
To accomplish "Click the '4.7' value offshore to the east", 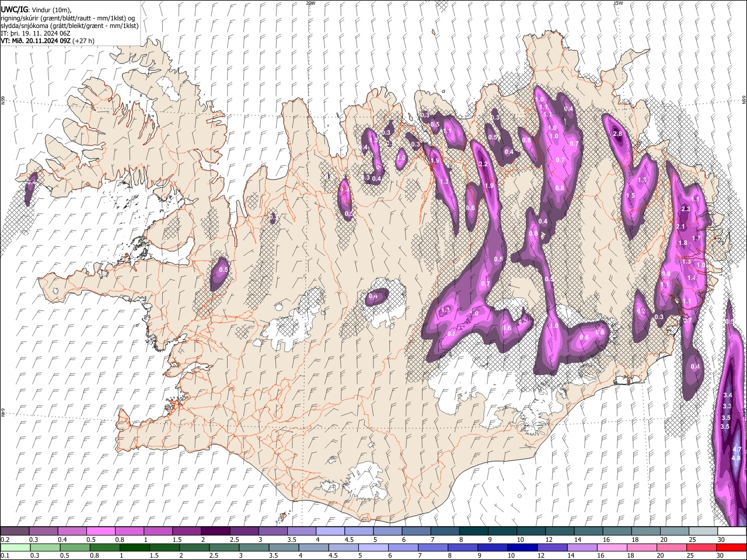I will click(x=736, y=449).
